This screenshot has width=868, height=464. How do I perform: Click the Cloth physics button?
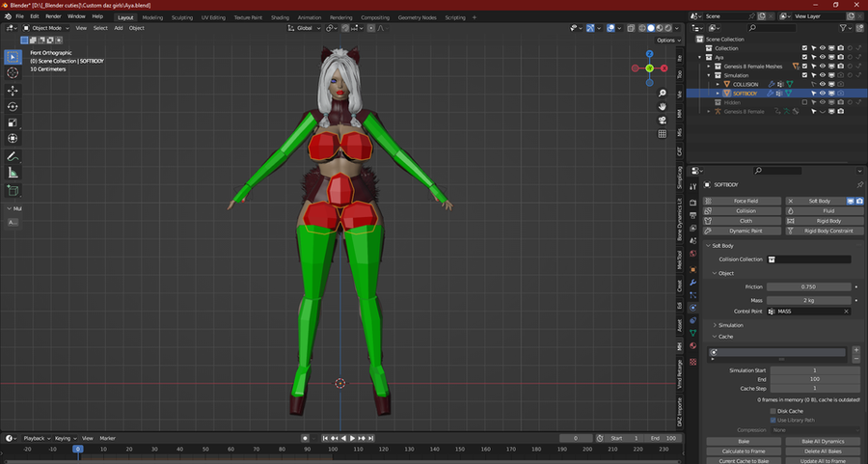(742, 221)
